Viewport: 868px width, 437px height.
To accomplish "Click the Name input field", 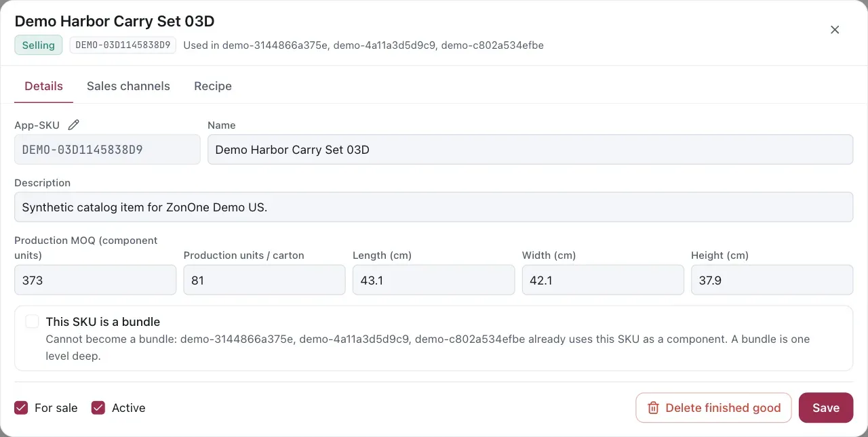I will 530,149.
